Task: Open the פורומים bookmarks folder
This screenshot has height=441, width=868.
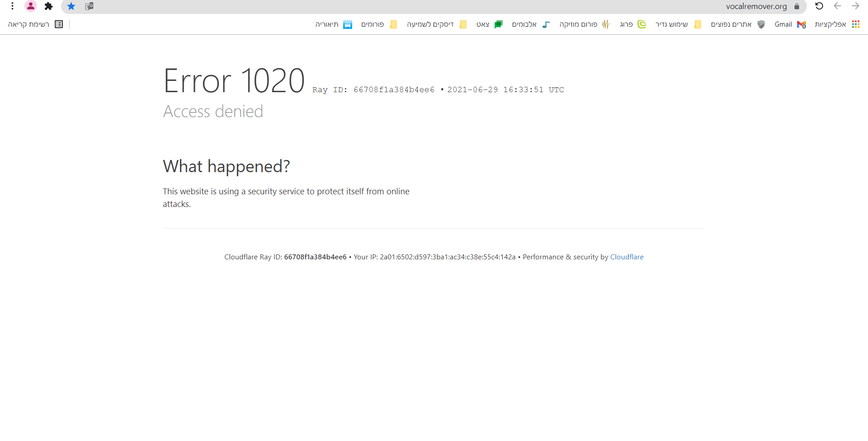Action: [379, 24]
